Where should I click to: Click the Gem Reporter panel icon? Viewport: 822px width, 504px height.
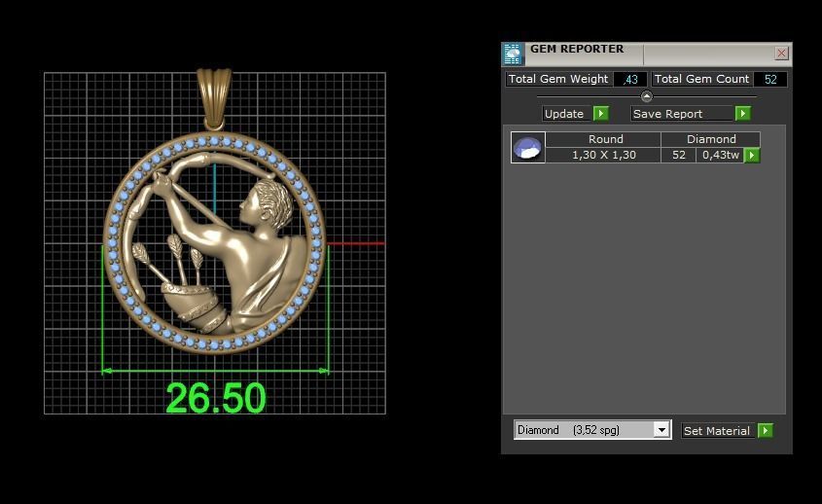click(x=513, y=54)
